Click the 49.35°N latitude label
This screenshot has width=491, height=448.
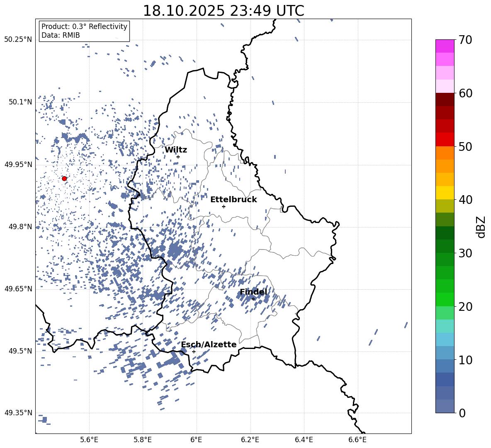pos(18,413)
